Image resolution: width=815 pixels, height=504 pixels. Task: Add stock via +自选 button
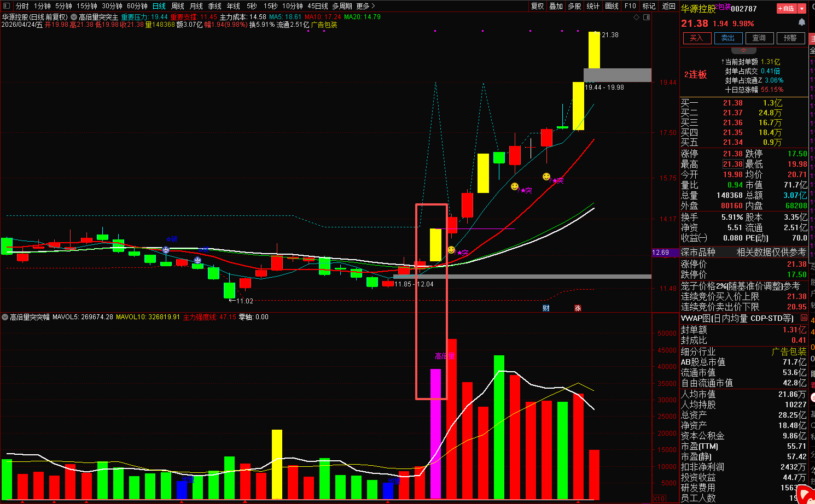point(787,9)
